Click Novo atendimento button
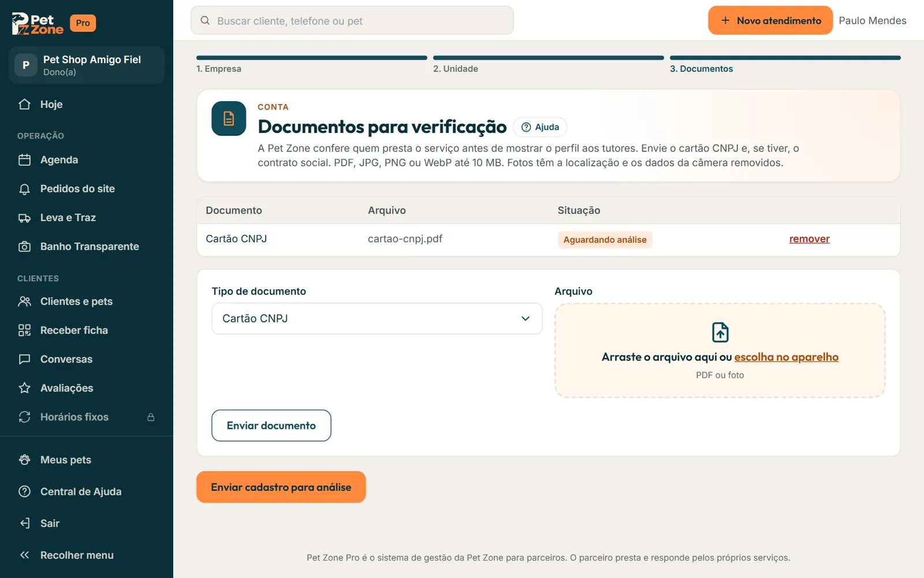 (x=770, y=20)
